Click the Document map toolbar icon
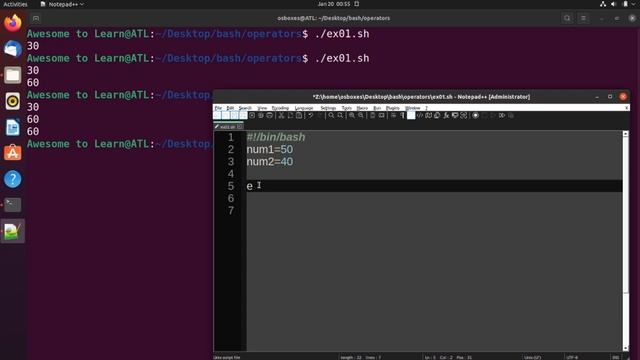Viewport: 640px width, 360px height. point(429,116)
